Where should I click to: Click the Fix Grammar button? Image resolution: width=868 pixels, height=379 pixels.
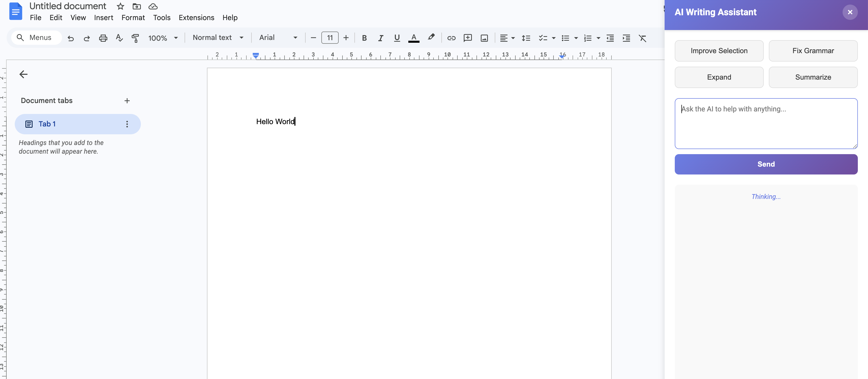(813, 51)
